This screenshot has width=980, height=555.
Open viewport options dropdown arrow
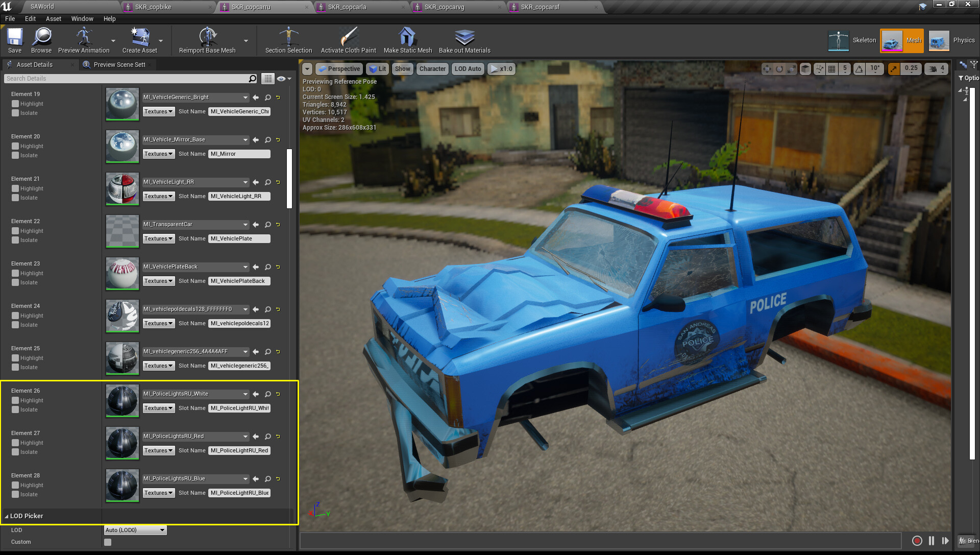[x=307, y=69]
